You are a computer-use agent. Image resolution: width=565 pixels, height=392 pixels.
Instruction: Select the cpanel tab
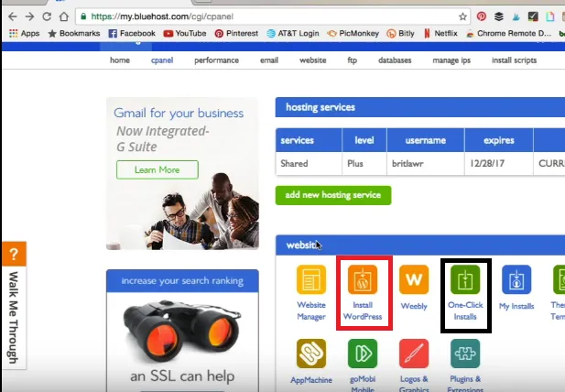point(162,60)
